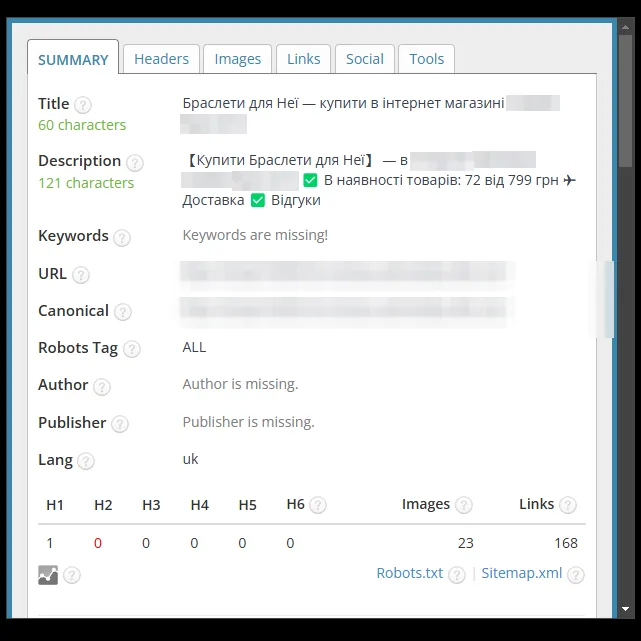Image resolution: width=641 pixels, height=641 pixels.
Task: Click the scrollbar down arrow
Action: tap(625, 609)
